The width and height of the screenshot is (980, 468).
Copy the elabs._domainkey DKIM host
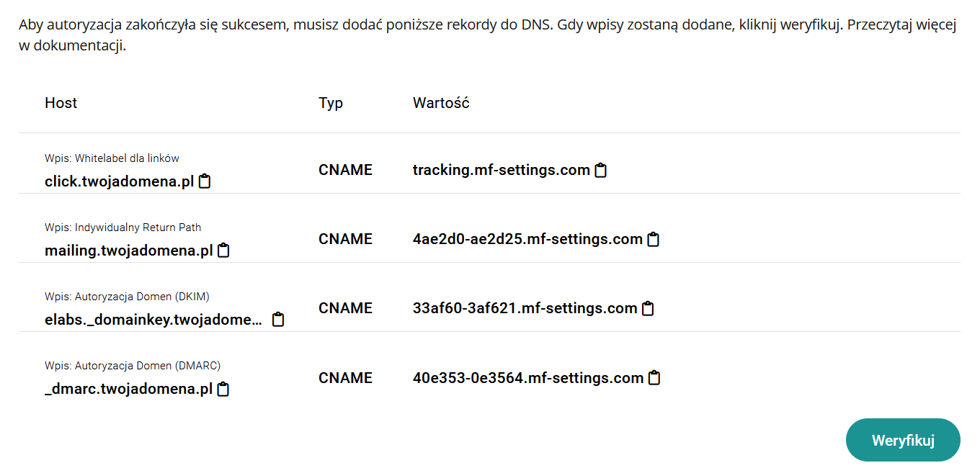[x=278, y=320]
